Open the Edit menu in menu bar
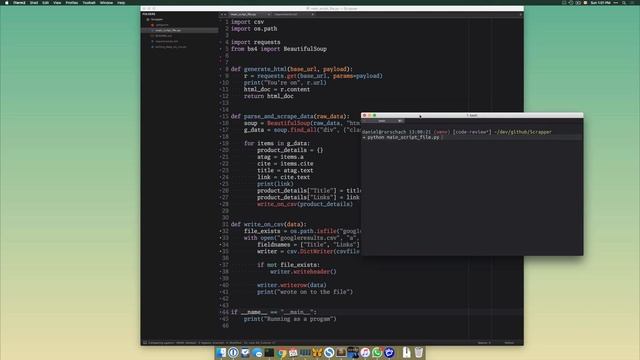 [x=45, y=2]
